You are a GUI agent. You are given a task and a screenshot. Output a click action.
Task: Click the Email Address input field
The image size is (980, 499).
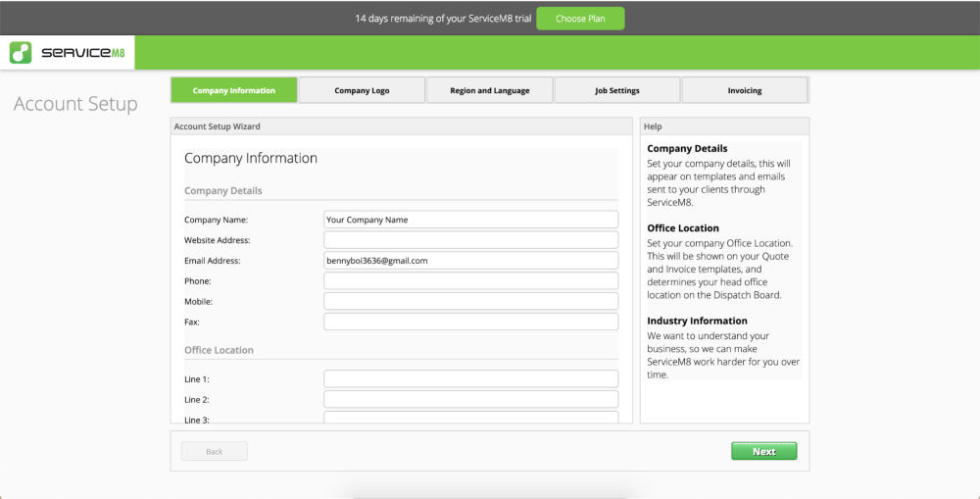[470, 261]
